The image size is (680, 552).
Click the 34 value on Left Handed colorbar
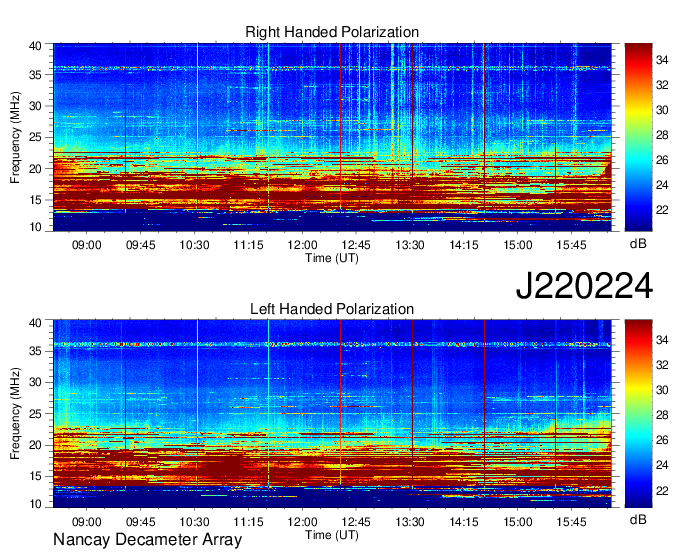point(662,340)
